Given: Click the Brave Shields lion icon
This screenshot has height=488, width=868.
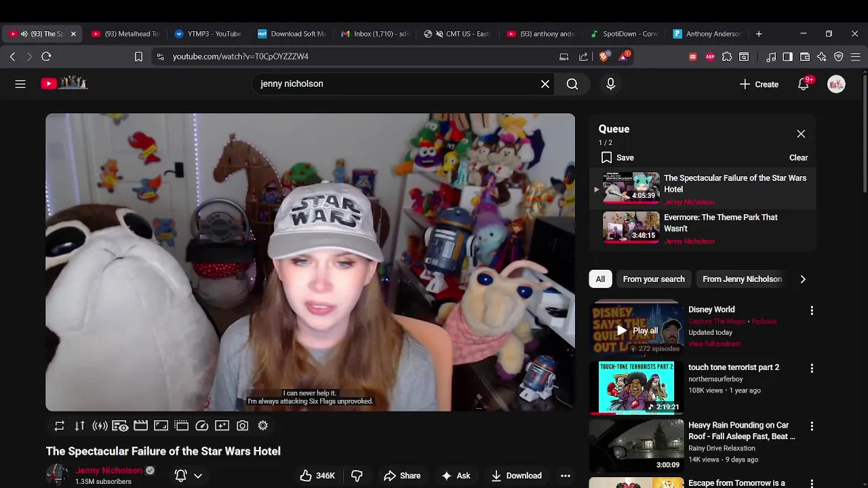Looking at the screenshot, I should tap(604, 57).
